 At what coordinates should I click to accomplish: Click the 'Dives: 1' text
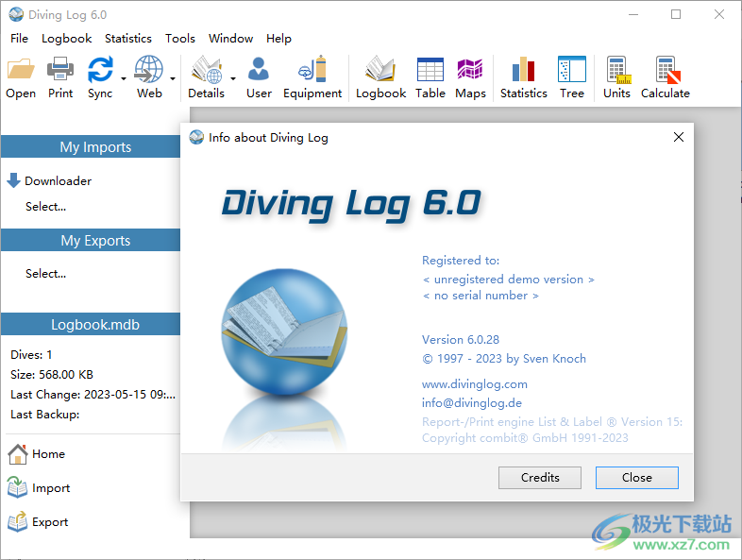[31, 355]
